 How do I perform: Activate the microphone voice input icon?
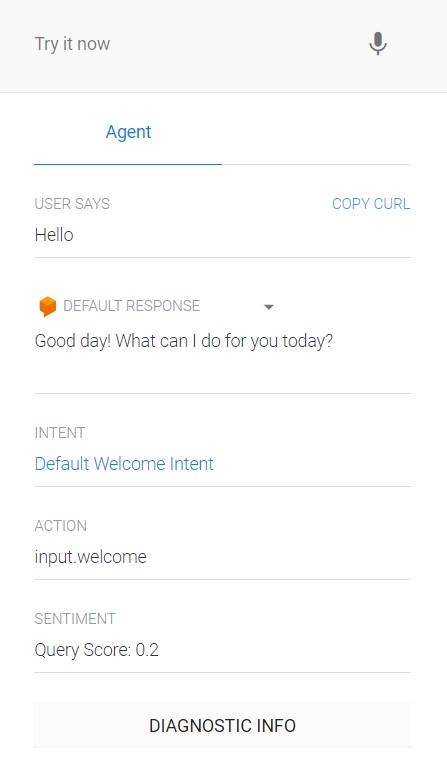[378, 44]
